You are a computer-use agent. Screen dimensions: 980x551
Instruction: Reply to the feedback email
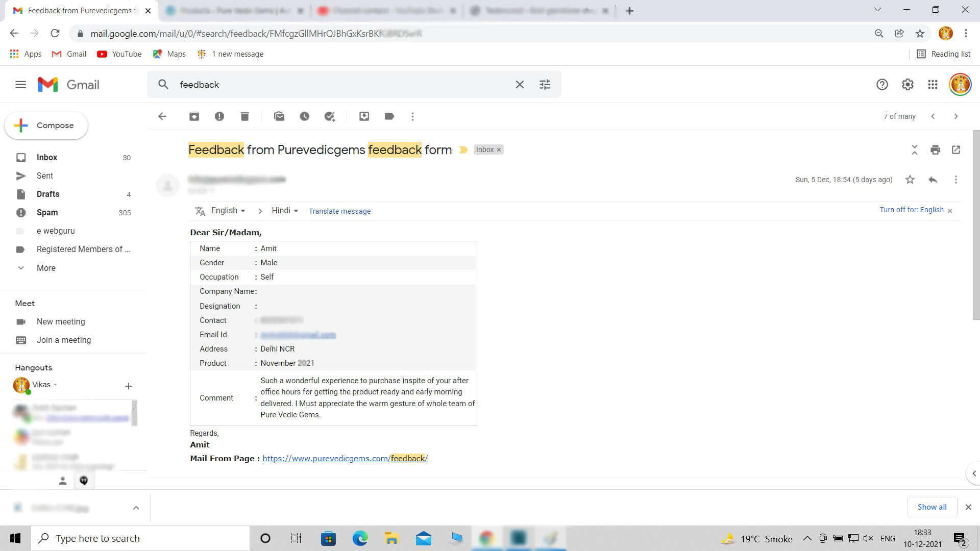tap(933, 180)
